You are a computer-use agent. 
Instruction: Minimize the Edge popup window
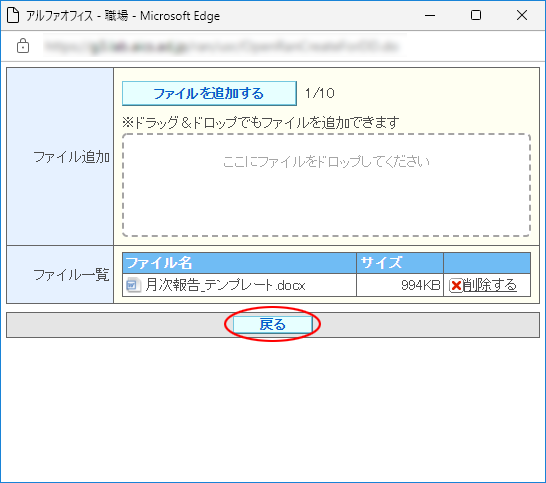(430, 15)
